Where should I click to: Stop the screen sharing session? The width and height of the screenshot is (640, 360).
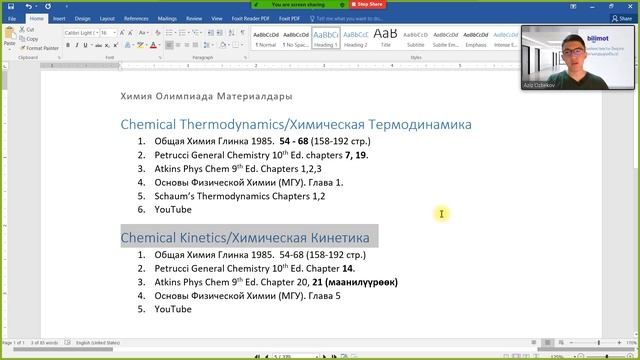pos(367,4)
